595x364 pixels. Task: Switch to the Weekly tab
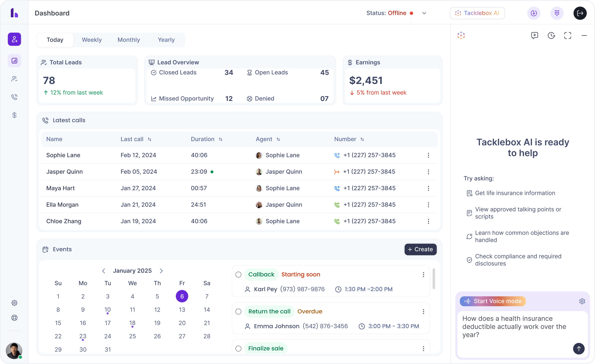point(92,40)
